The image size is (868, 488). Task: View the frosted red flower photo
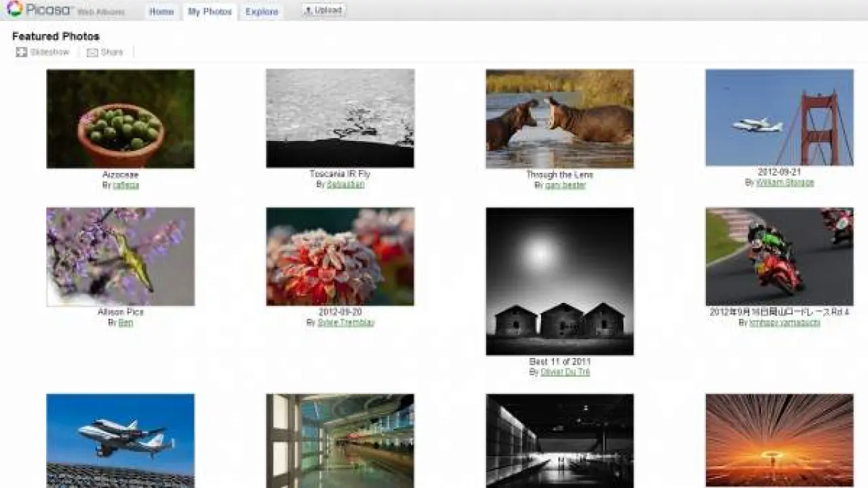[340, 256]
